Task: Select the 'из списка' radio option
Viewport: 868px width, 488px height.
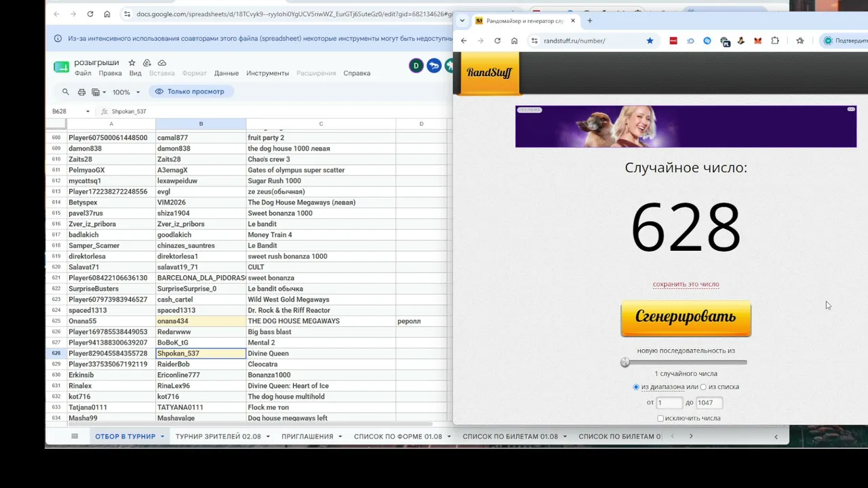Action: (x=703, y=387)
